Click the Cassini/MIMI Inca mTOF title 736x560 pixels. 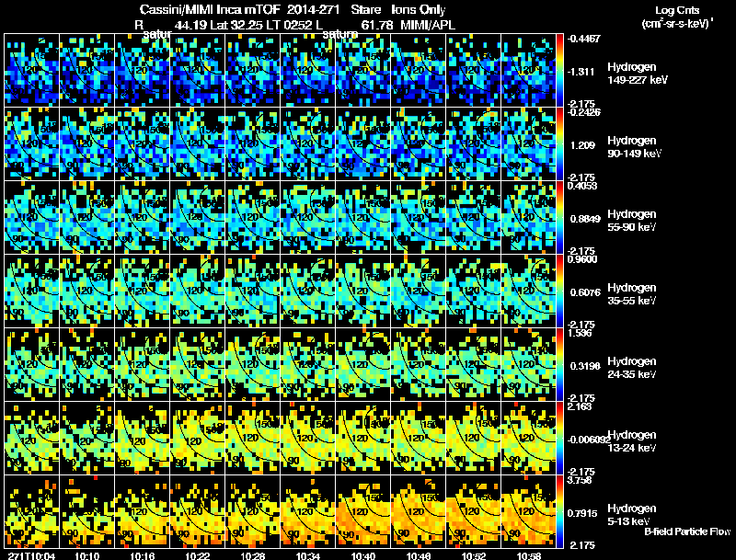click(x=210, y=9)
